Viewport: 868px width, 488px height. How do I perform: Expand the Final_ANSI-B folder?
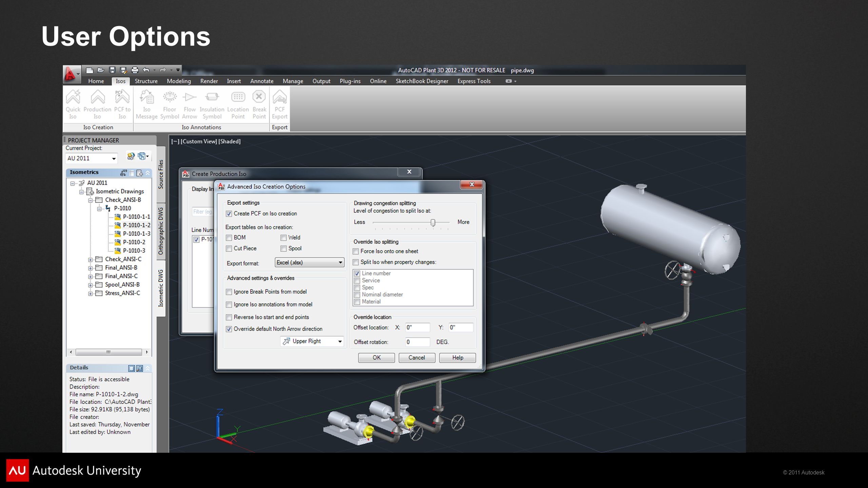[90, 268]
